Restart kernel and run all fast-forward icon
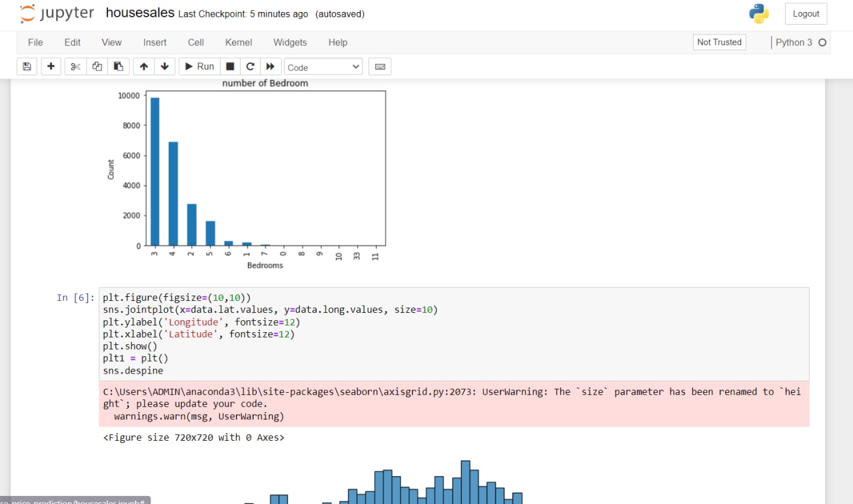 [x=270, y=67]
